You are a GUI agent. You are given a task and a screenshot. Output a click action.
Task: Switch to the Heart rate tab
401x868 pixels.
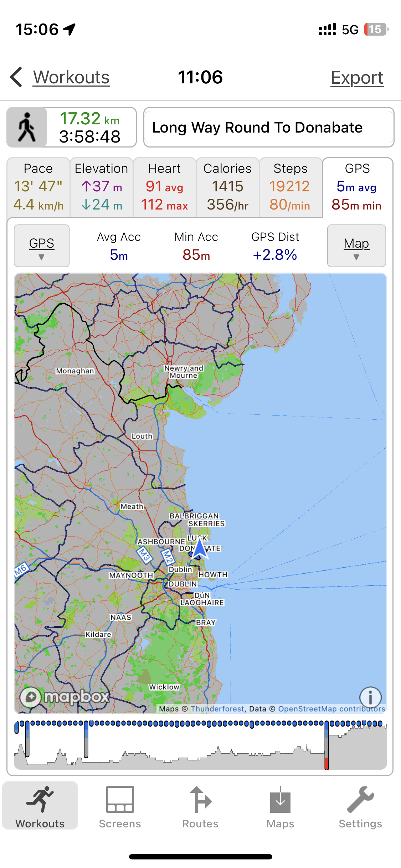164,187
